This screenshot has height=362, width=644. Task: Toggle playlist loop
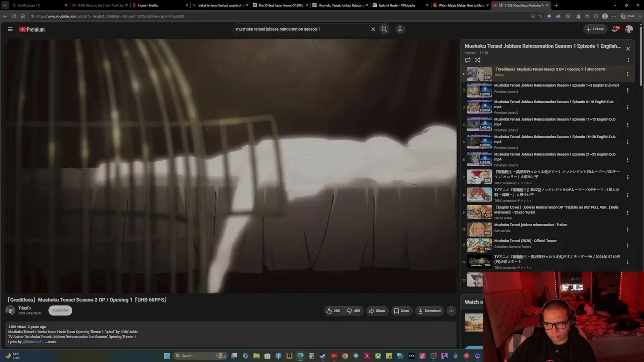pyautogui.click(x=468, y=60)
